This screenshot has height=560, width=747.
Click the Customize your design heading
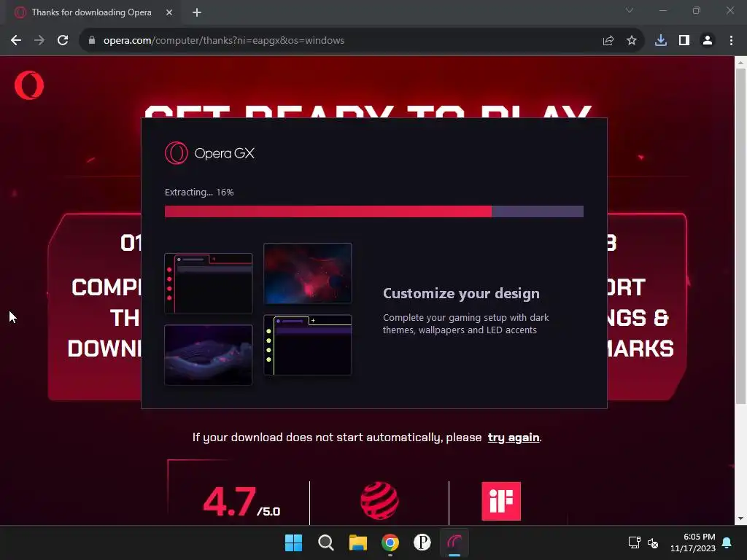coord(461,294)
